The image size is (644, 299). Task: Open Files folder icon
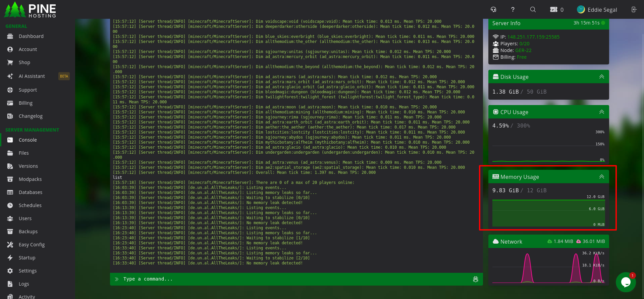click(x=10, y=153)
